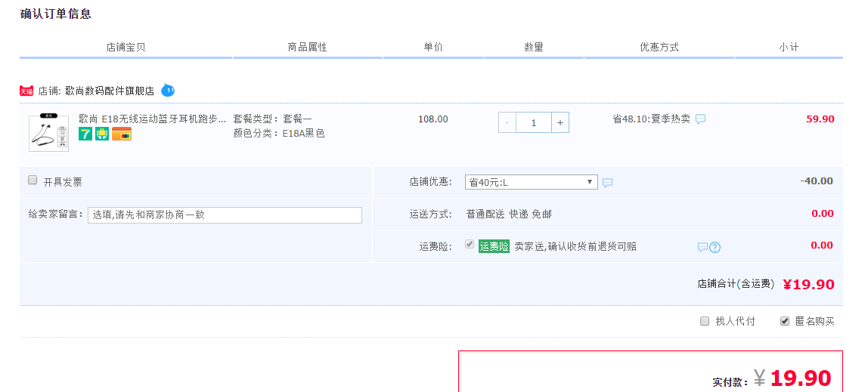
Task: Click the 店铺优惠 label
Action: (431, 182)
